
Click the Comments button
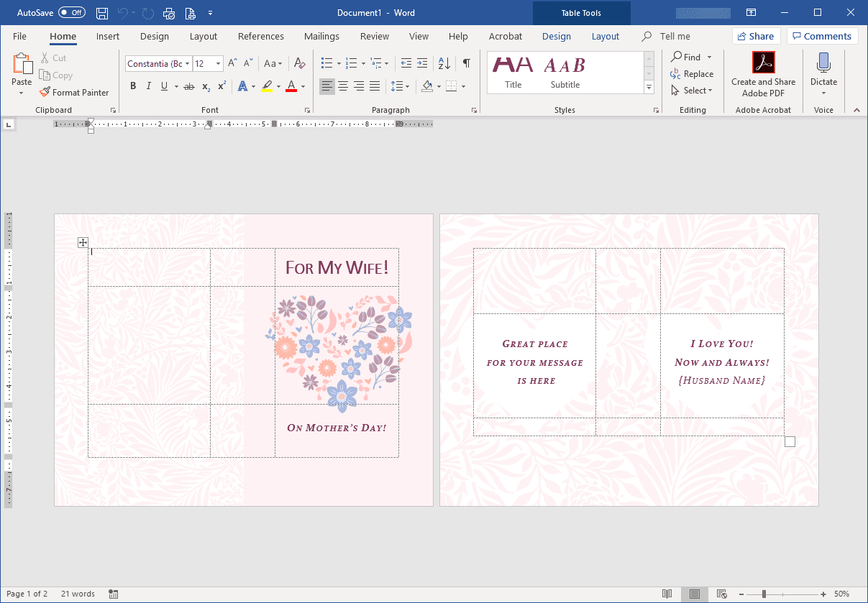point(823,36)
